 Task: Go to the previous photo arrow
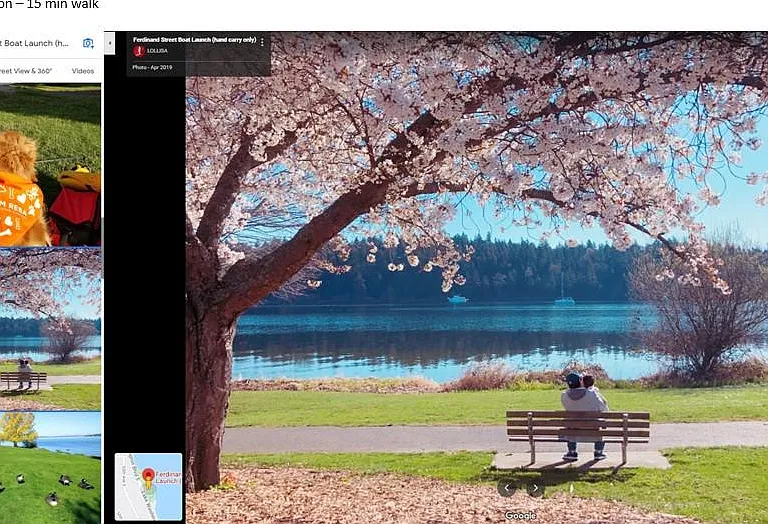point(507,488)
